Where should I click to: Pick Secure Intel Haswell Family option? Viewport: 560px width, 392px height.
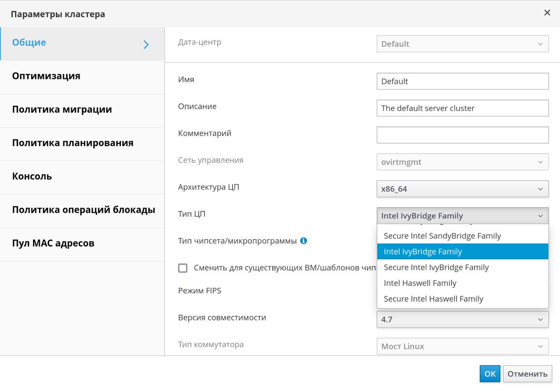coord(433,299)
